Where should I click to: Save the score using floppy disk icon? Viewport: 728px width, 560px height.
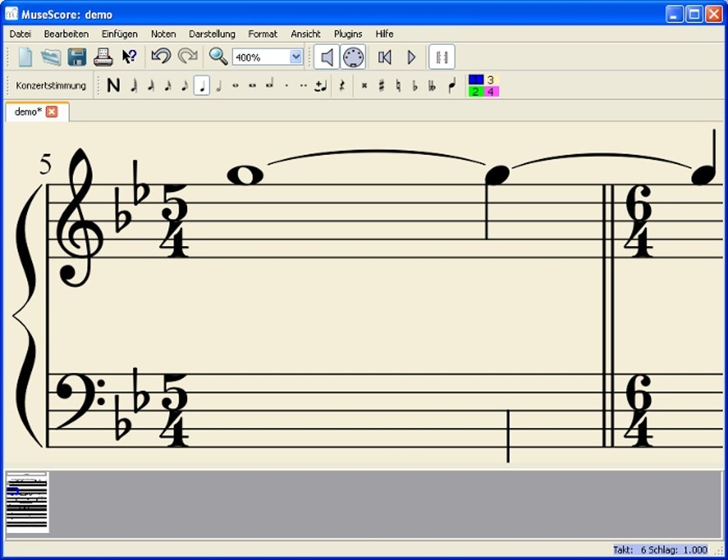(77, 57)
